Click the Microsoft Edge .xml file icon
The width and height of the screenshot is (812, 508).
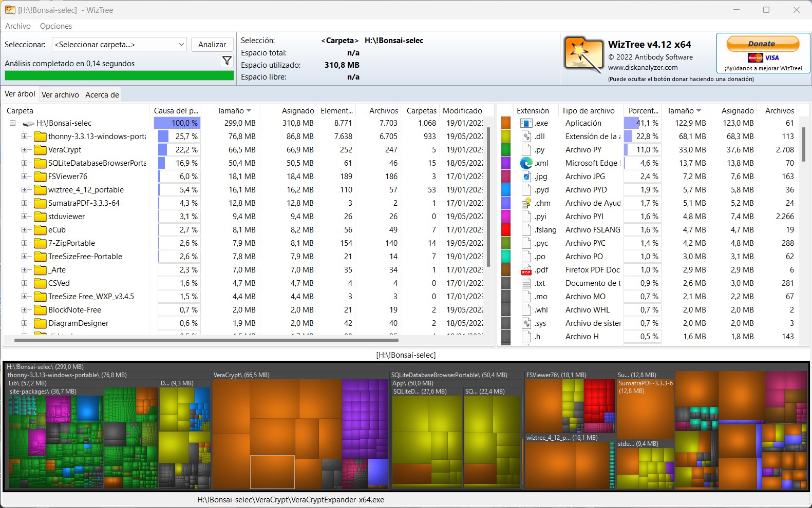(526, 163)
